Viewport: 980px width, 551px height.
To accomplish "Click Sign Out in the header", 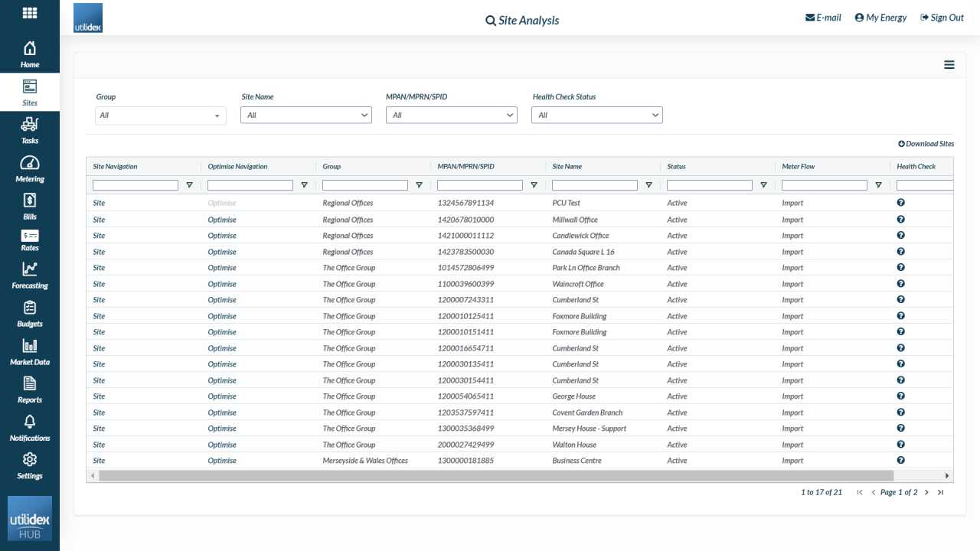I will click(942, 18).
